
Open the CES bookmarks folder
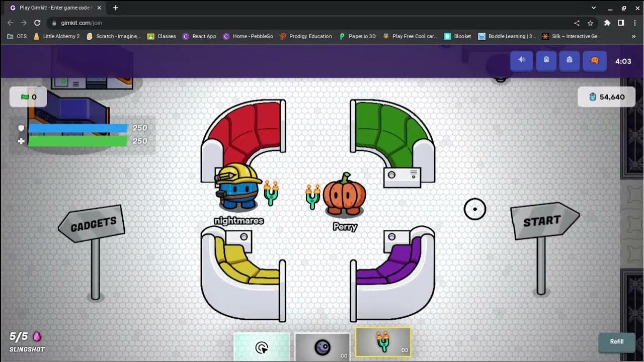pos(17,36)
